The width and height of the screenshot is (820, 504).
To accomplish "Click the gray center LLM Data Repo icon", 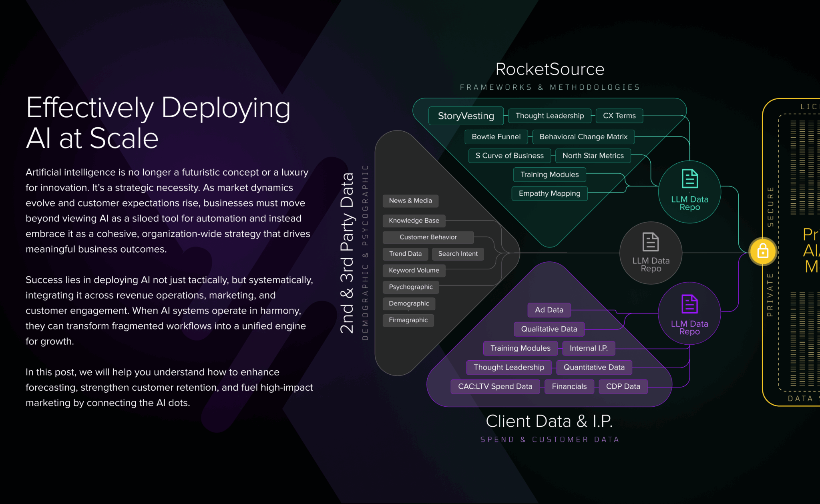I will (x=650, y=242).
